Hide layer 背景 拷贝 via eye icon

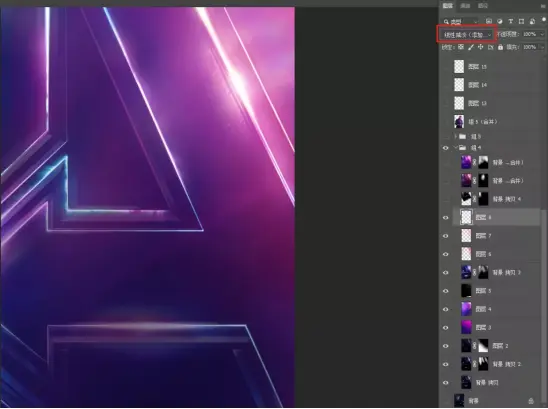446,383
